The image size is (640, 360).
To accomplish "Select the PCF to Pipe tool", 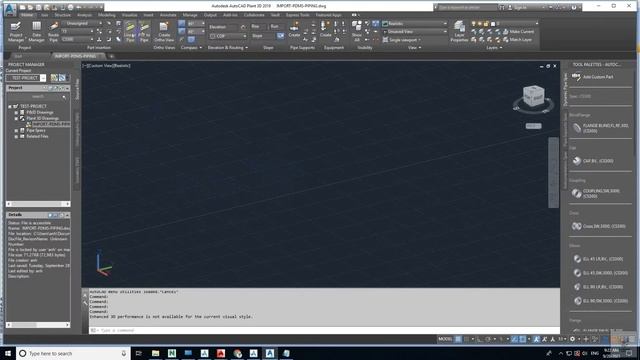I will pos(144,32).
